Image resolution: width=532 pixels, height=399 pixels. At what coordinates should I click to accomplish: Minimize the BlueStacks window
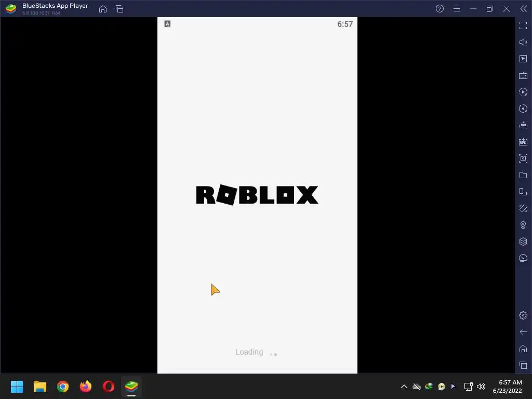click(473, 9)
